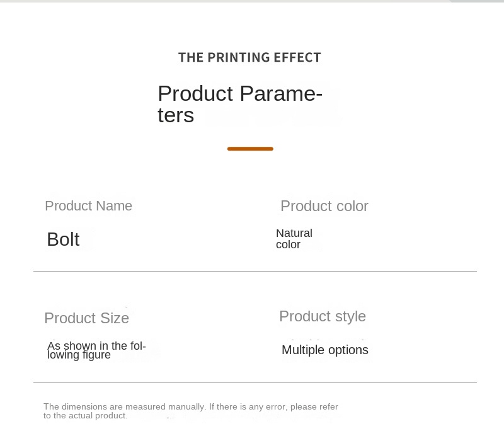The width and height of the screenshot is (504, 448).
Task: Click 'lowing figure' second line text
Action: pos(79,355)
